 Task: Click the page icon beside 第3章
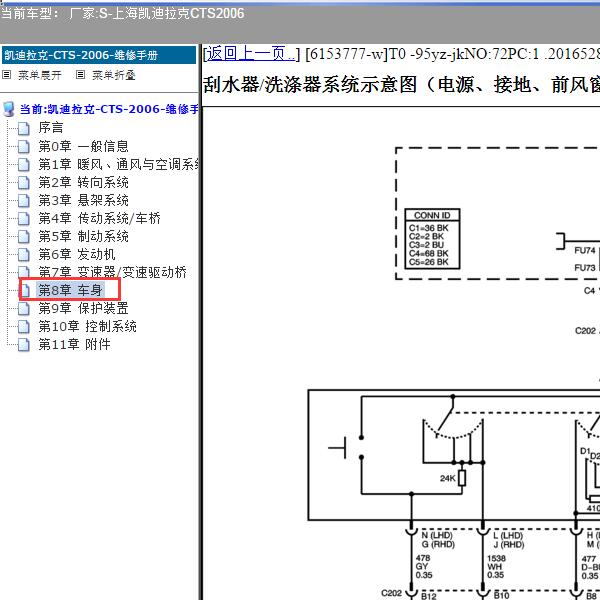(24, 201)
